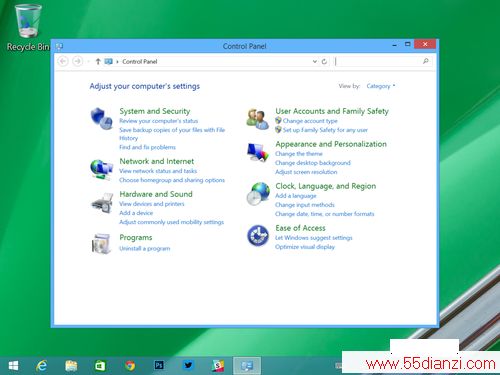Click the Control Panel icon in address bar
The height and width of the screenshot is (375, 500).
[x=108, y=61]
